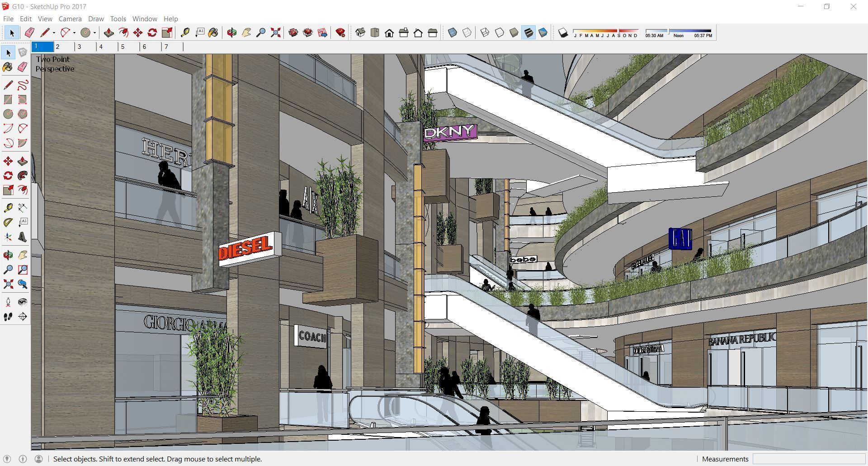The width and height of the screenshot is (868, 466).
Task: Open the View menu
Action: pyautogui.click(x=45, y=19)
